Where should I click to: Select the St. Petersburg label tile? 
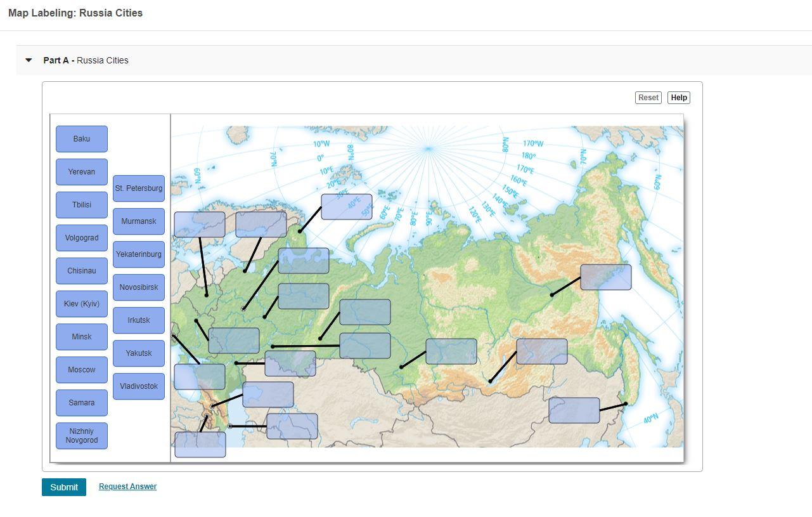tap(139, 188)
